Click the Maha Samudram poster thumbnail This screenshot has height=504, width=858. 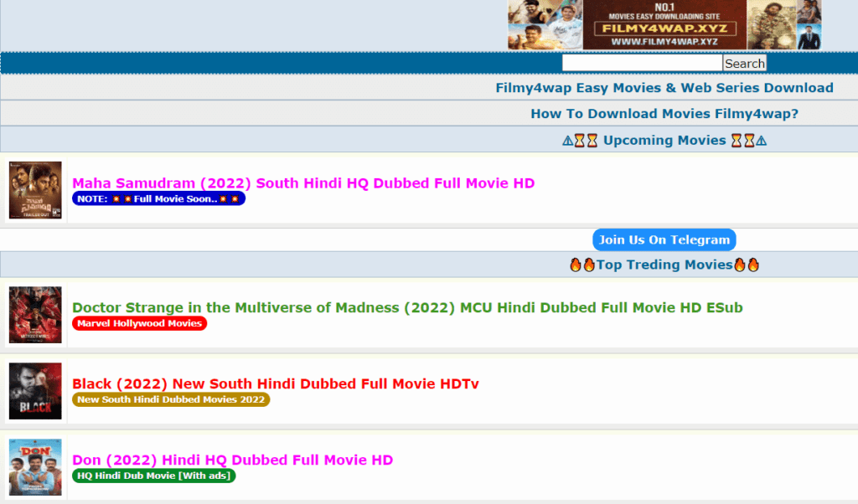coord(35,190)
